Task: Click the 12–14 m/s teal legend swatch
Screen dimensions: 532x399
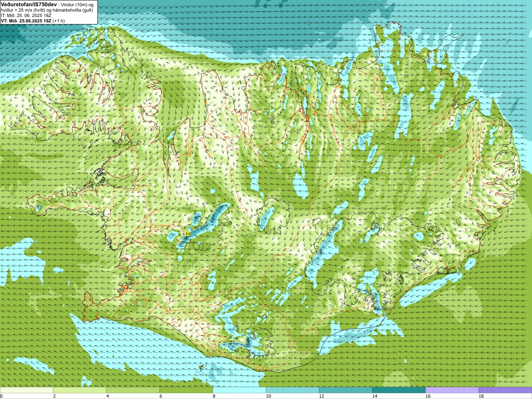Action: pyautogui.click(x=346, y=390)
